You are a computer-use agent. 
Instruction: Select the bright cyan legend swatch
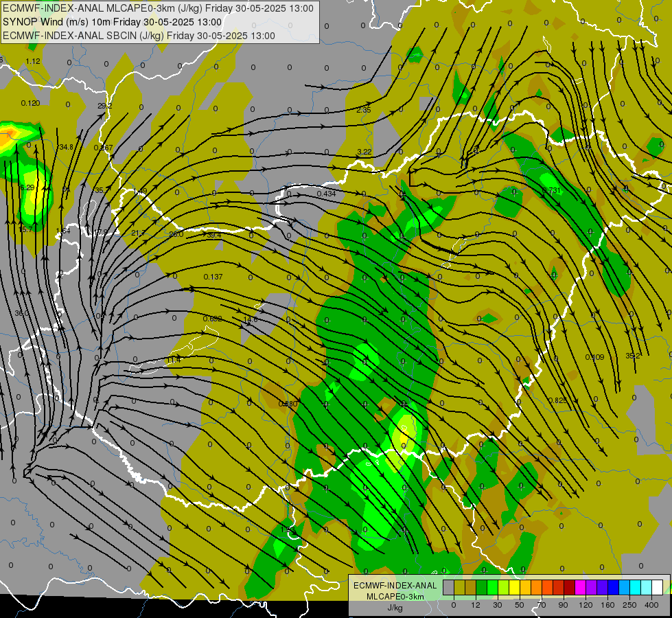636,587
